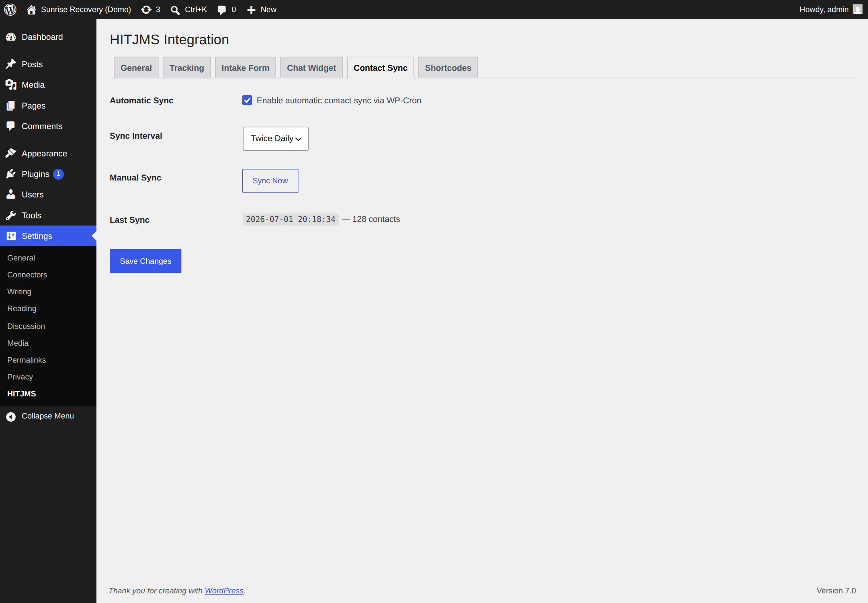Click the Collapse Menu arrow icon
Viewport: 868px width, 603px height.
pyautogui.click(x=11, y=416)
